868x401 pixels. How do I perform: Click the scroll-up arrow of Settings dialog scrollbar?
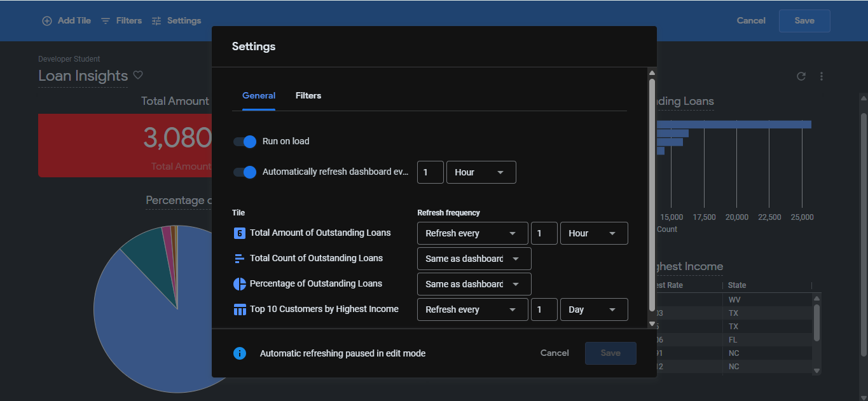pyautogui.click(x=652, y=72)
